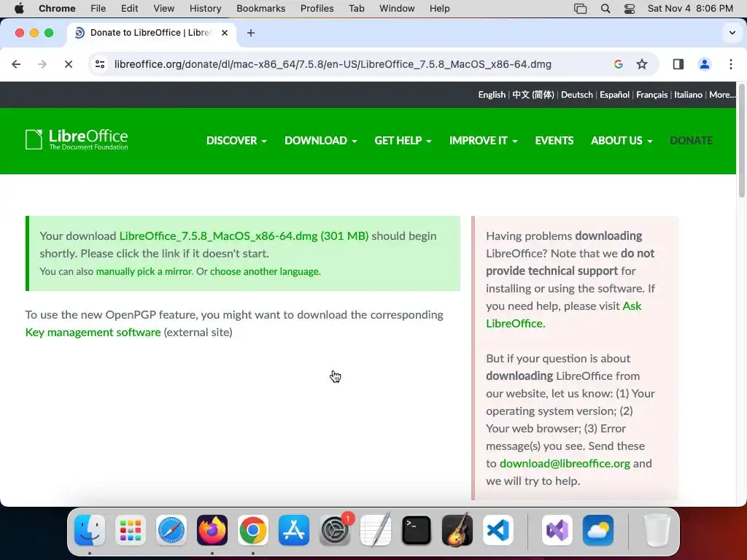Open the Bookmarks menu
Image resolution: width=747 pixels, height=560 pixels.
coord(260,9)
